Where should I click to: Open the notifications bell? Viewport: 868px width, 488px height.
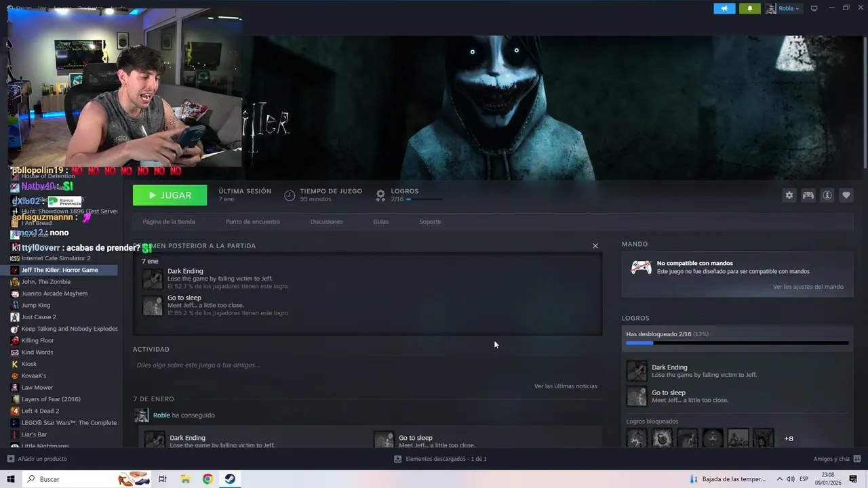click(x=750, y=8)
